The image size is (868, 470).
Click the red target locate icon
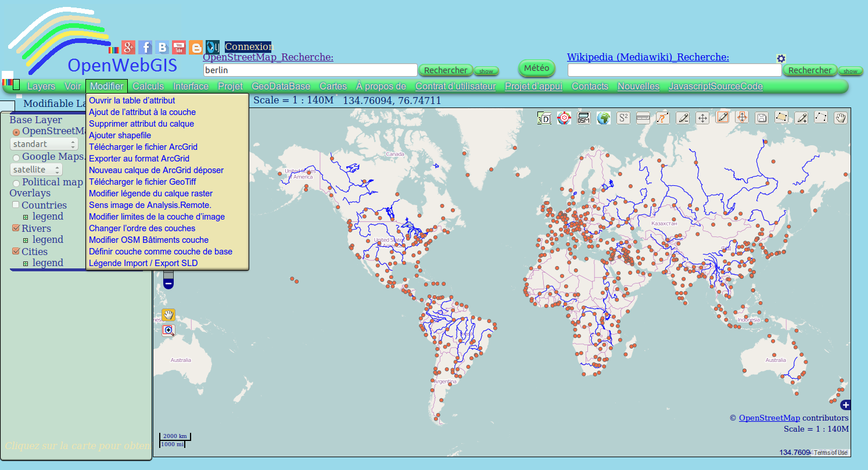point(563,118)
